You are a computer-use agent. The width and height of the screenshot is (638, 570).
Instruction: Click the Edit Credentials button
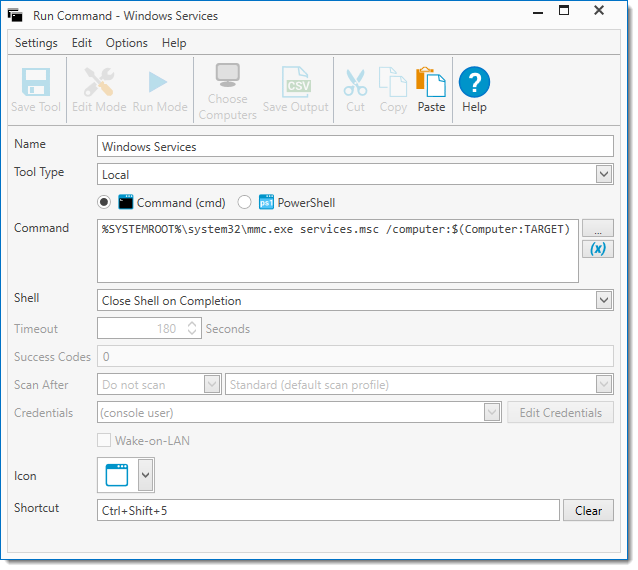point(560,413)
